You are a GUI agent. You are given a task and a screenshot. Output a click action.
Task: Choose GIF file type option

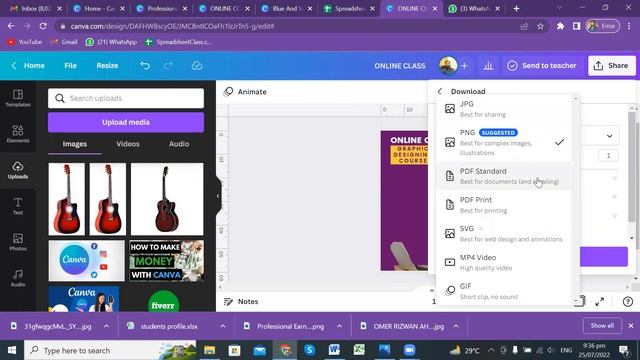[x=504, y=291]
